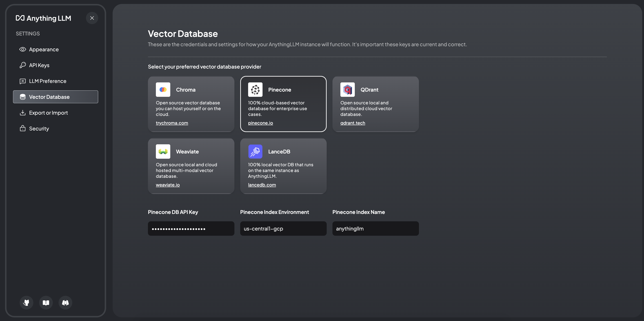Select Weaviate as vector database provider
This screenshot has width=644, height=321.
(191, 166)
